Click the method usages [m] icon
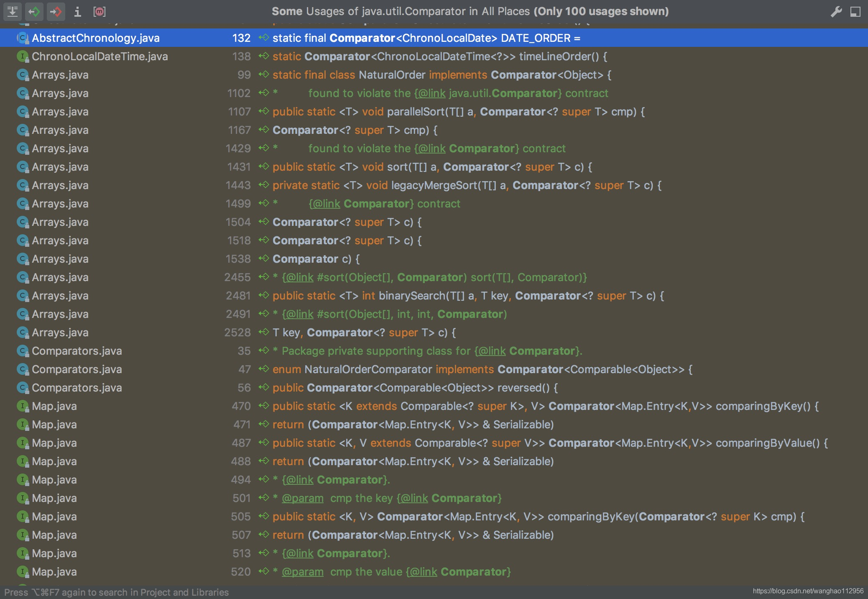The width and height of the screenshot is (868, 599). (100, 11)
